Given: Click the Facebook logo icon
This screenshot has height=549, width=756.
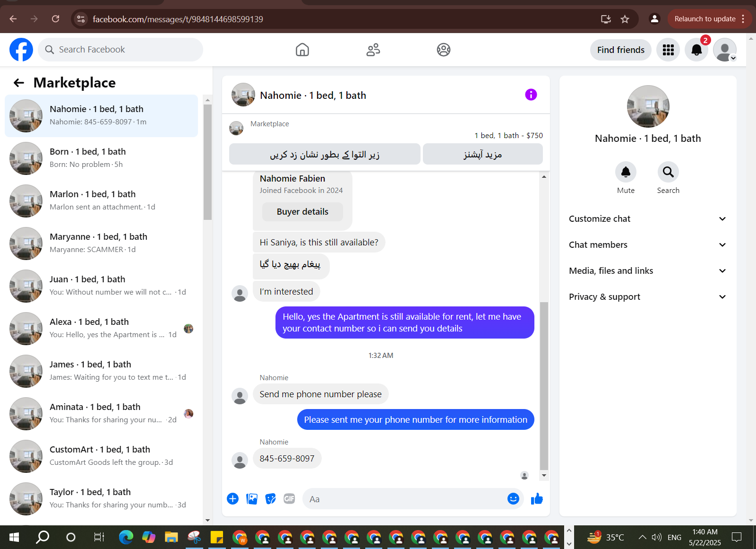Looking at the screenshot, I should (x=21, y=50).
